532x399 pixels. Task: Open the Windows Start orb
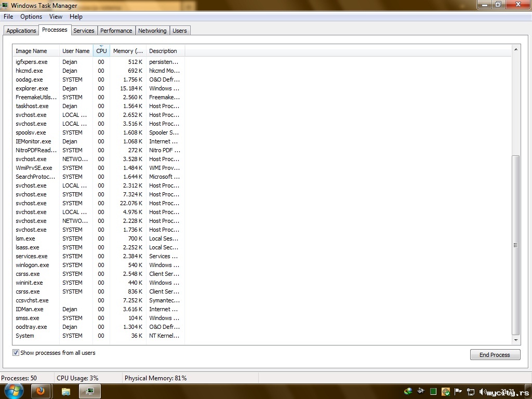click(14, 391)
